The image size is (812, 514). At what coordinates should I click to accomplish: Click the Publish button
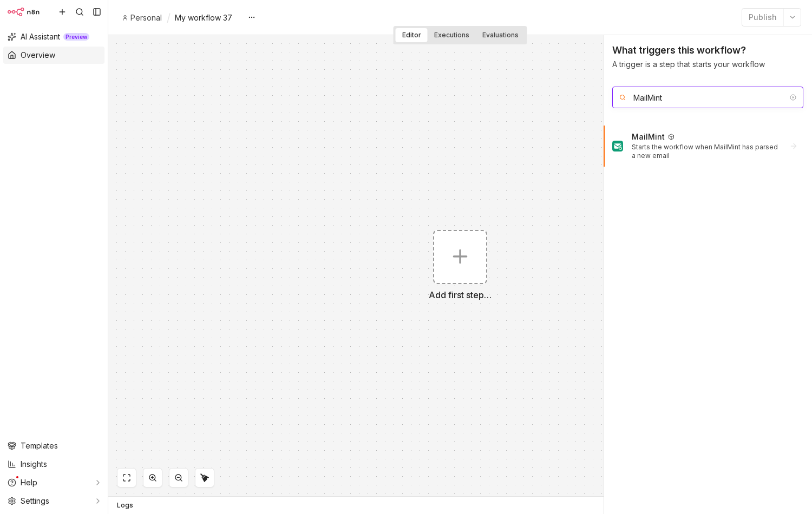click(762, 17)
